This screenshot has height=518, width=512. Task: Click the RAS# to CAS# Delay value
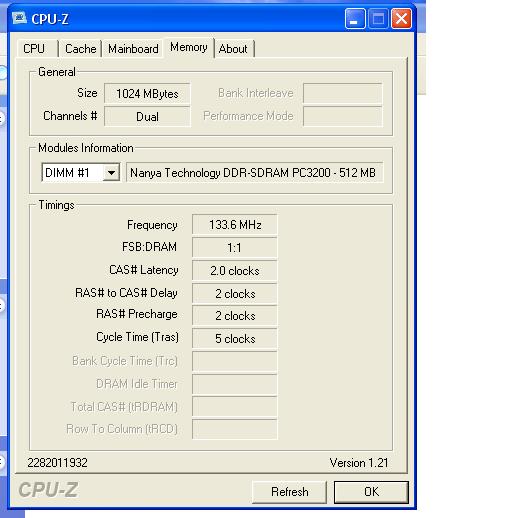click(235, 294)
